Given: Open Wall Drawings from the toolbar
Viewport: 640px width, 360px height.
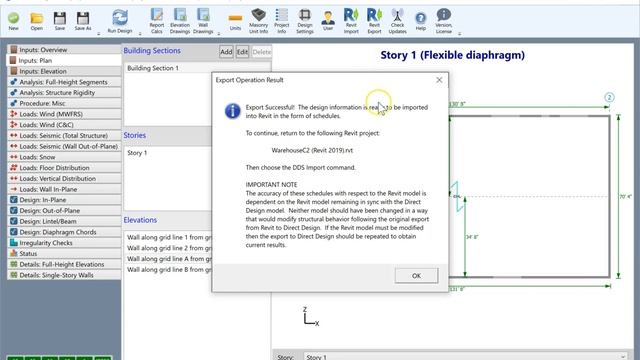Looking at the screenshot, I should pos(203,21).
